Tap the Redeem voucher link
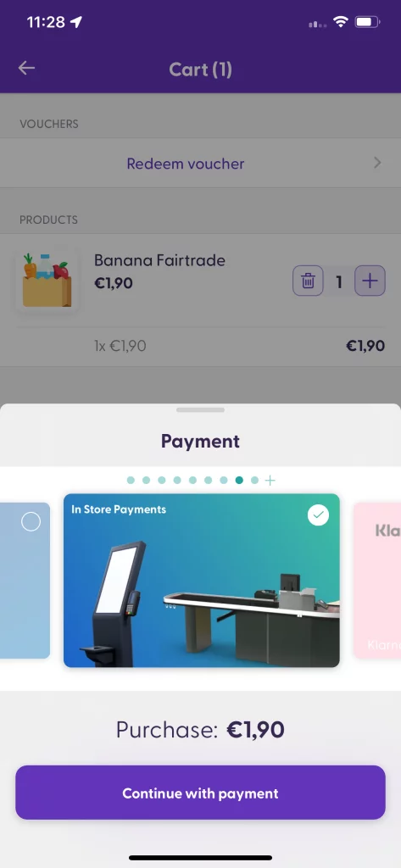The image size is (401, 868). coord(186,164)
